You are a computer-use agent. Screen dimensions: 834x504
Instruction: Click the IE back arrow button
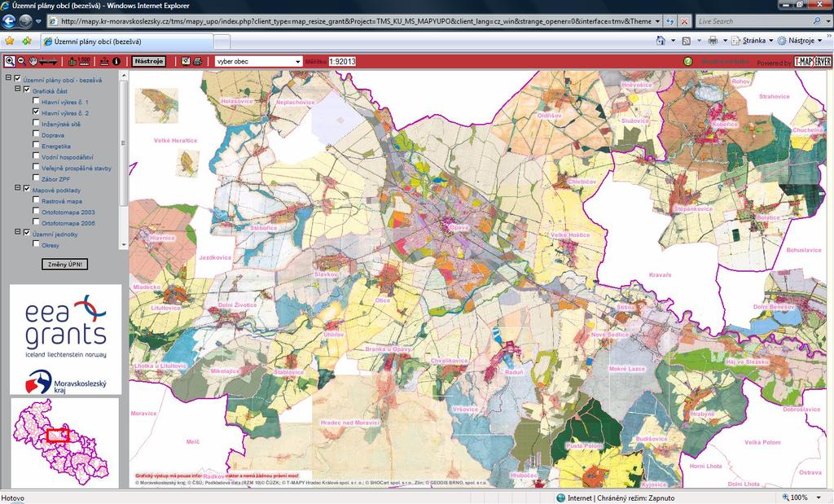9,21
